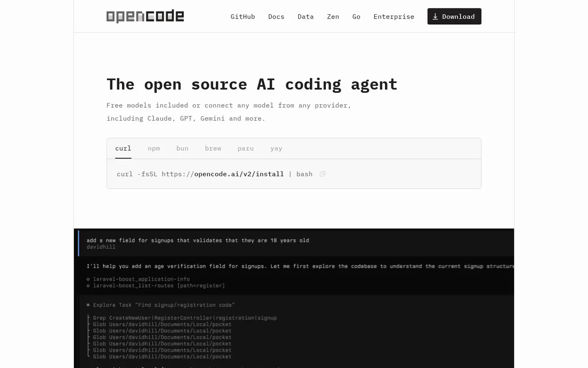This screenshot has height=368, width=588.
Task: Go to the Data page
Action: (306, 17)
